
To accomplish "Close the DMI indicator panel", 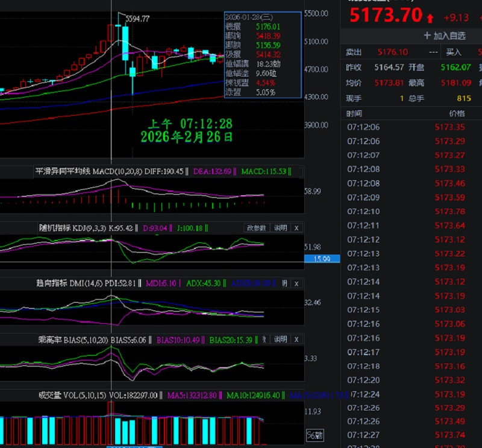I will point(296,283).
